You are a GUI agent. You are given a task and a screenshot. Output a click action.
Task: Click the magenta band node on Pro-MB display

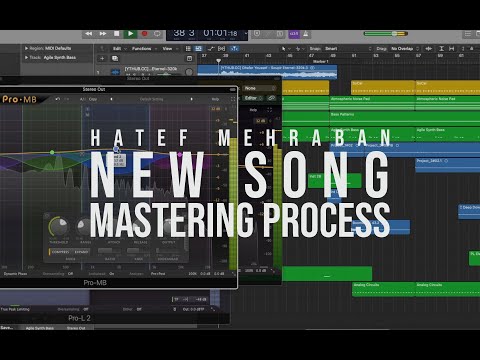180,155
